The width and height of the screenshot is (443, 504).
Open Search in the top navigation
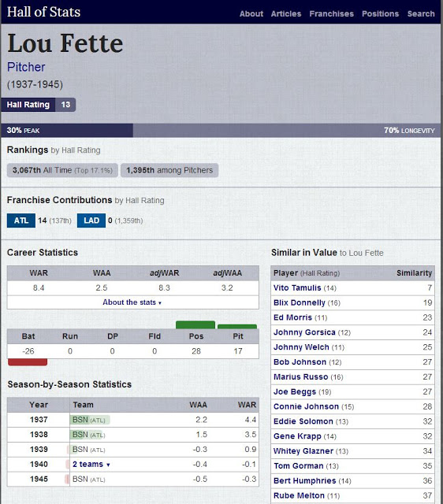pos(421,14)
